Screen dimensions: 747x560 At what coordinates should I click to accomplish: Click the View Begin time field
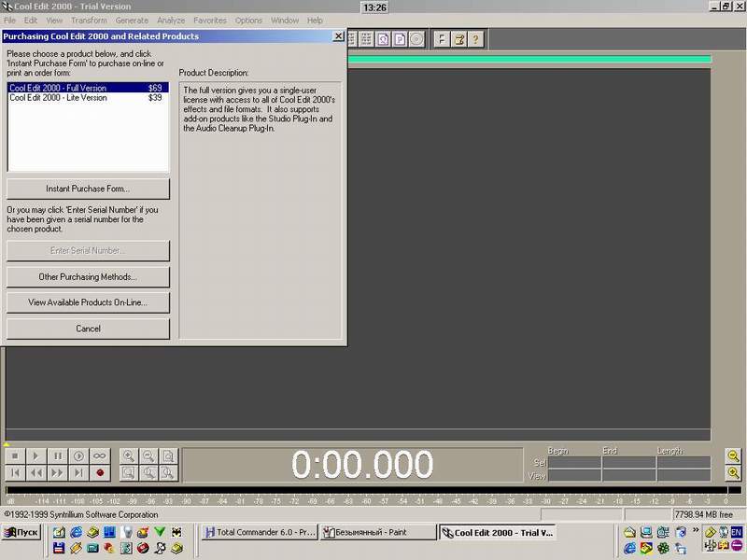coord(574,475)
